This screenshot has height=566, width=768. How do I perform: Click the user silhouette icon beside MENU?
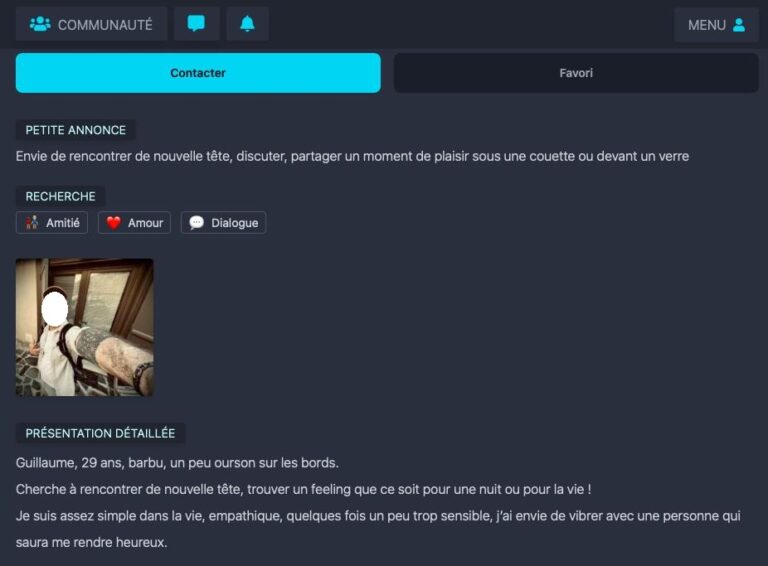pyautogui.click(x=739, y=24)
